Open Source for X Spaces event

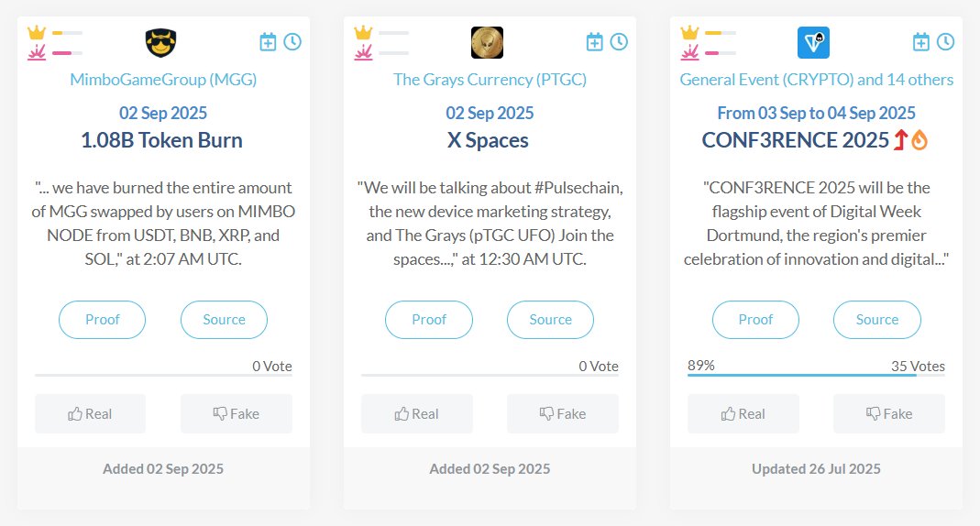tap(550, 320)
